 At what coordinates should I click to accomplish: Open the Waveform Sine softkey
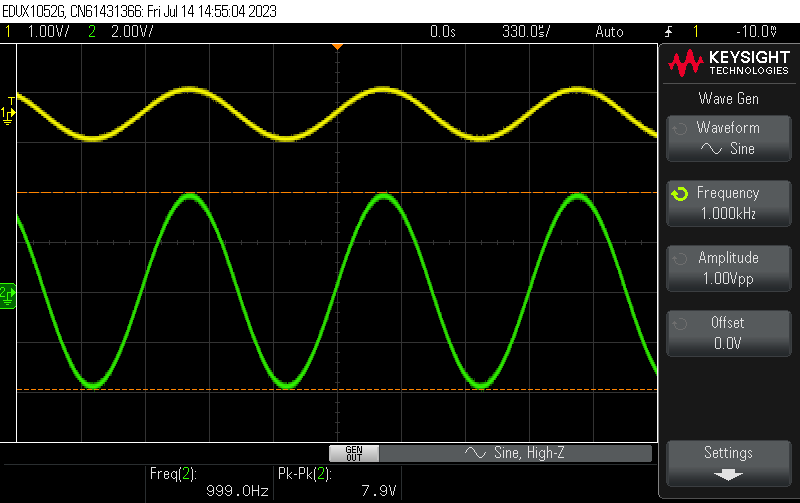click(x=729, y=139)
